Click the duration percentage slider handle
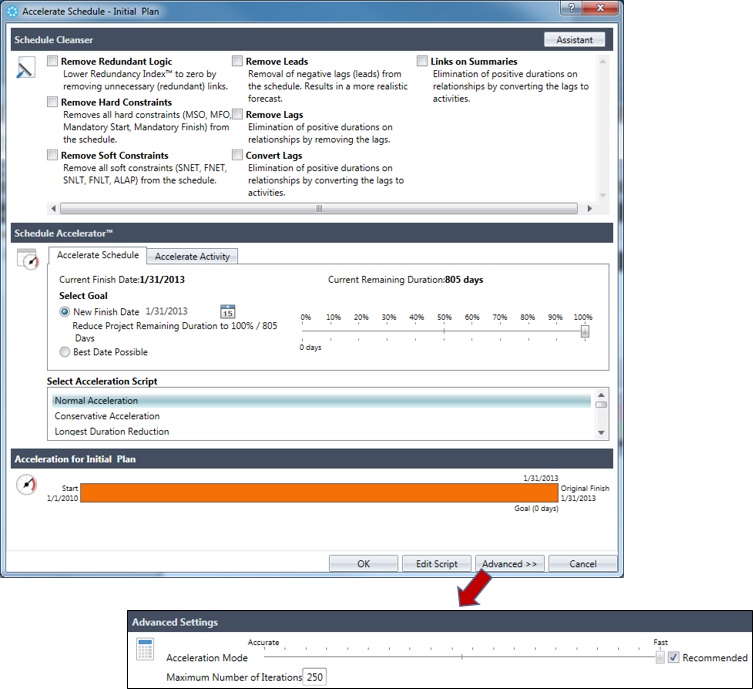Screen dimensions: 753x689 pos(585,331)
